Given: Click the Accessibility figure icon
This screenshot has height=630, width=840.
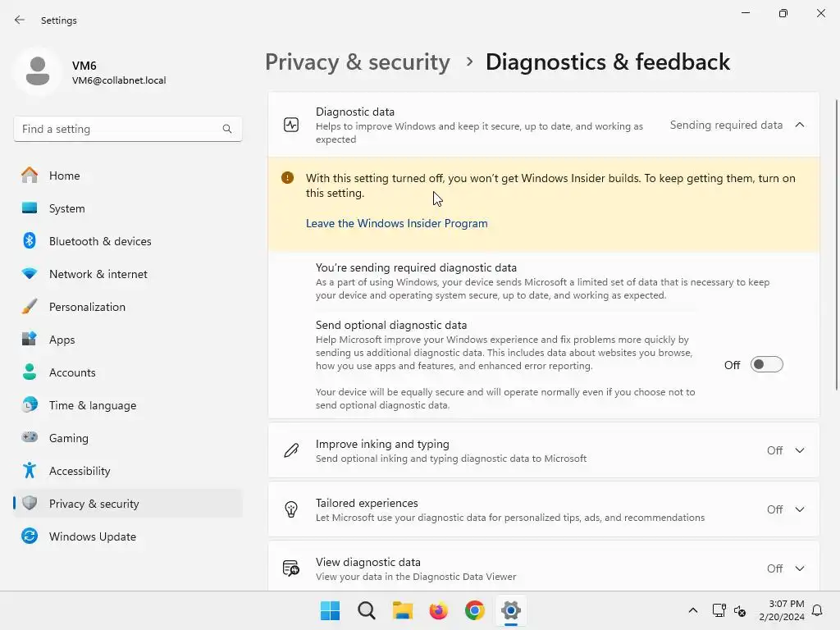Looking at the screenshot, I should pos(30,471).
